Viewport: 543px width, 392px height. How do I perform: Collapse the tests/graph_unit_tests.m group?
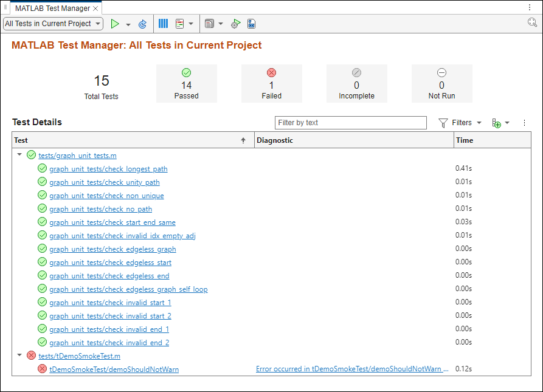click(x=19, y=155)
